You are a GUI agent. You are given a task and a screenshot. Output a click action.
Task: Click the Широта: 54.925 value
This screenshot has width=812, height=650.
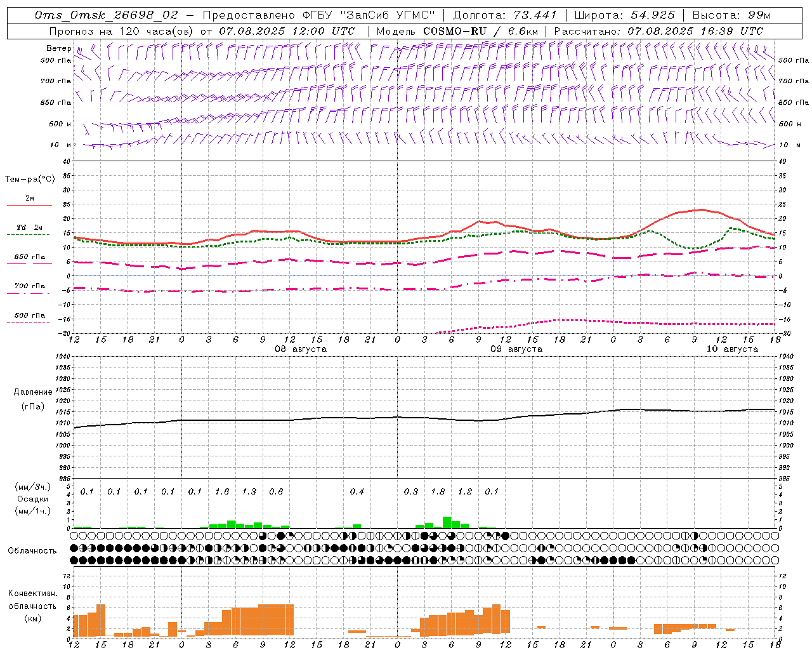tap(624, 15)
